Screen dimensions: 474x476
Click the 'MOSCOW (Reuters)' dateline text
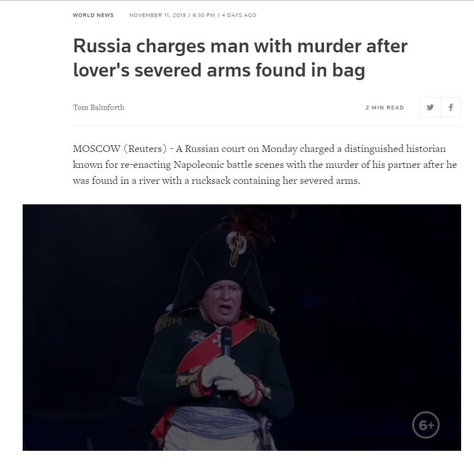tap(119, 149)
